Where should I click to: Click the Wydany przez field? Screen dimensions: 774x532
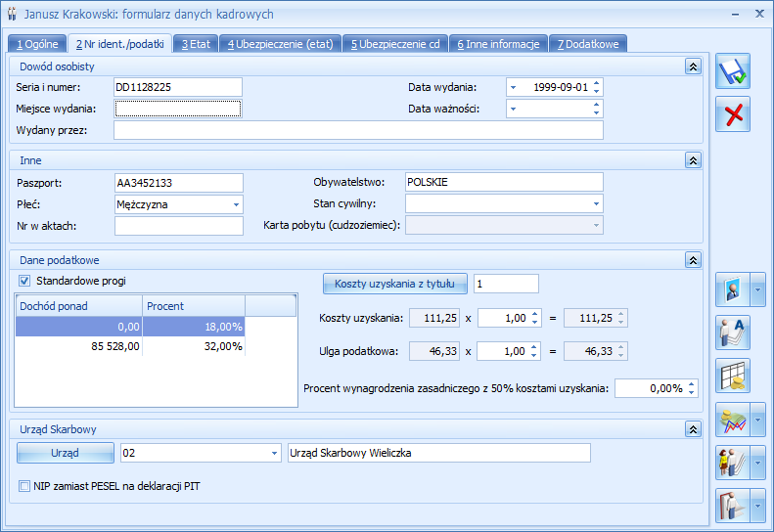[x=358, y=130]
